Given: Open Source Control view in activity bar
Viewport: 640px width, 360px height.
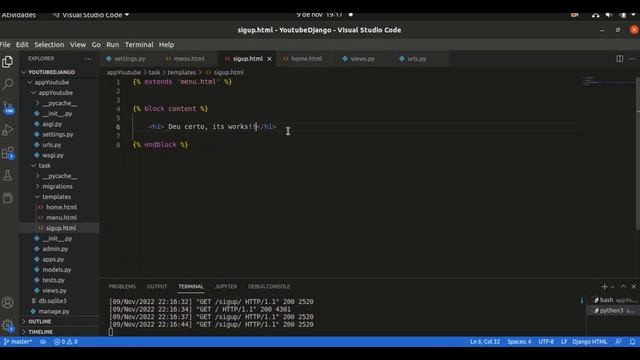Looking at the screenshot, I should [x=7, y=108].
